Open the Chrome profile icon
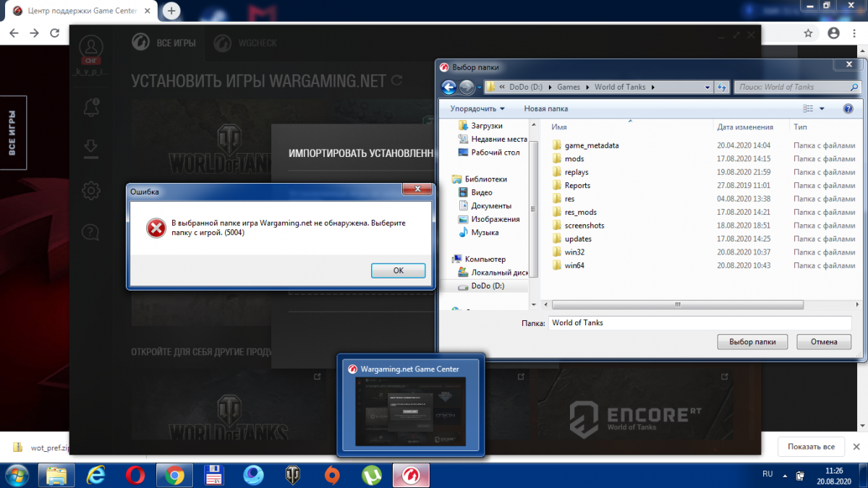 coord(833,33)
